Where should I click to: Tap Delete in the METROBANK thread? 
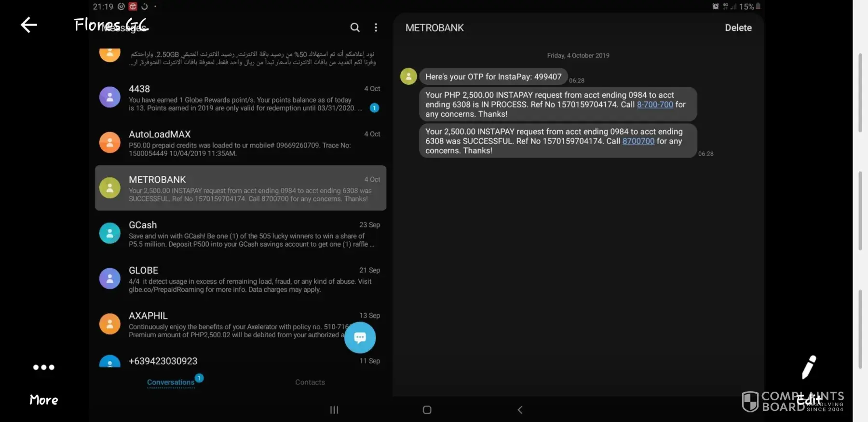coord(738,28)
